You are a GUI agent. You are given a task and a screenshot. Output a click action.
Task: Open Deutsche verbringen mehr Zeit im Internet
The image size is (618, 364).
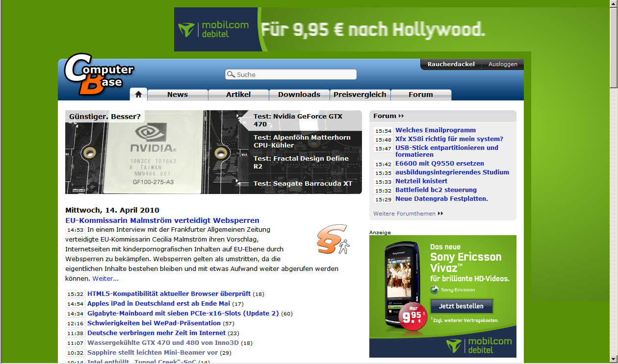tap(156, 333)
